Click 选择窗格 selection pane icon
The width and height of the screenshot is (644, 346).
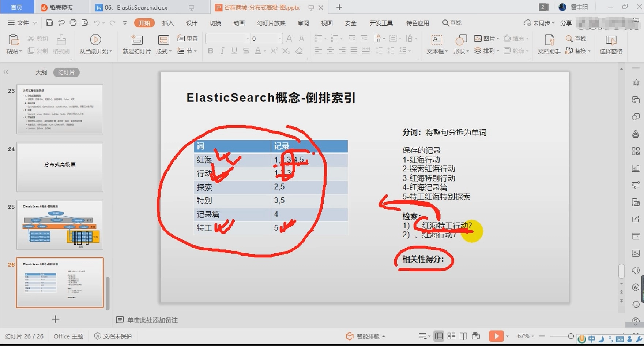tap(612, 44)
